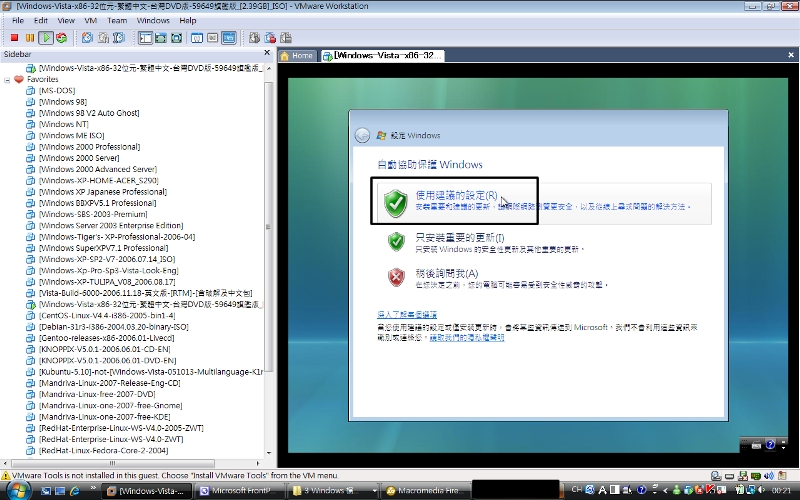Click the Windows Start orb
Viewport: 800px width, 500px height.
coord(18,490)
